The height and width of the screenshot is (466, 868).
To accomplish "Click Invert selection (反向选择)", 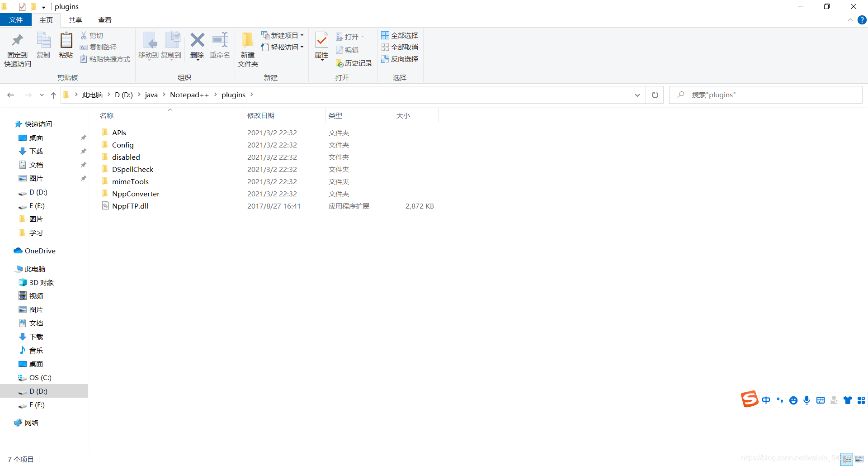I will [400, 59].
